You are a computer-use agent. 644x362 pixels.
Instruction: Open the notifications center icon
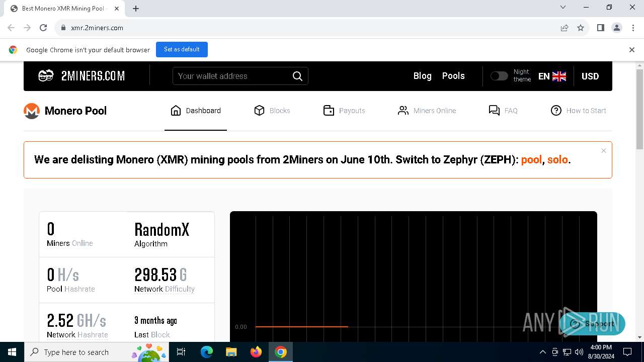pos(627,352)
